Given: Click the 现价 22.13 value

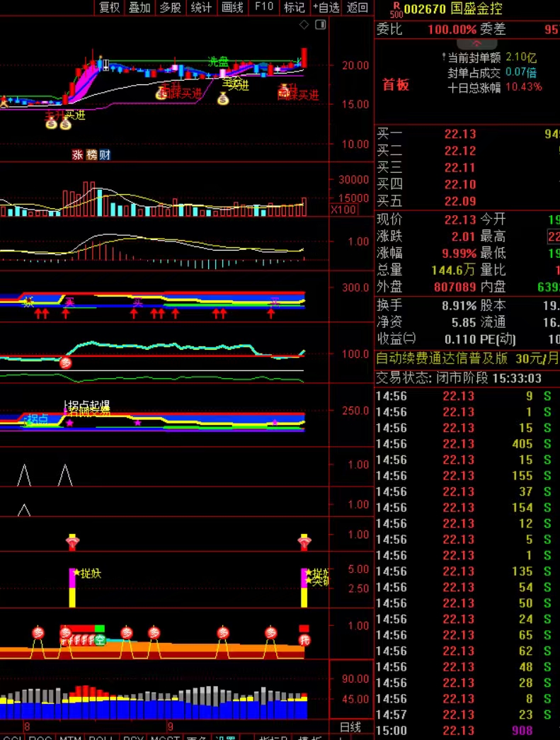Looking at the screenshot, I should click(x=460, y=220).
